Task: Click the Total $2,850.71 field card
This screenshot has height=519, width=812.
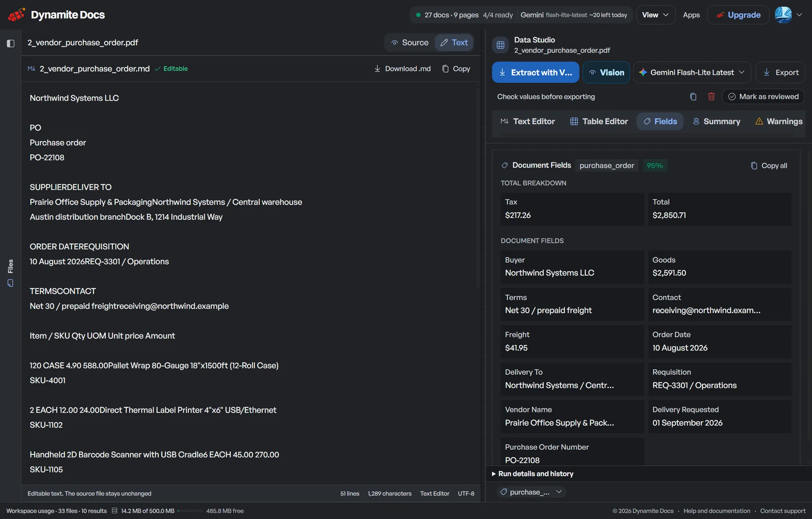Action: tap(720, 209)
